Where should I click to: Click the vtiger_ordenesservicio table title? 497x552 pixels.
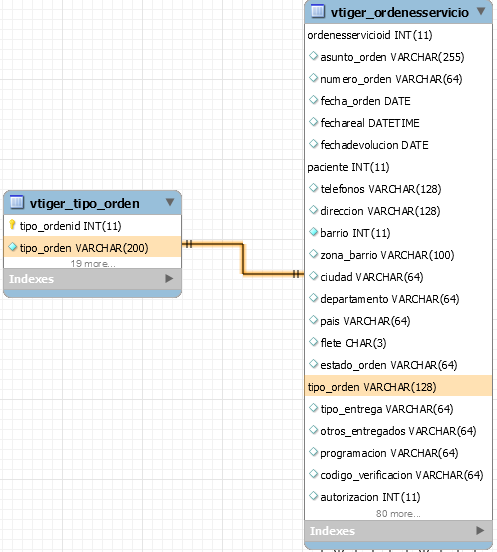pos(400,13)
